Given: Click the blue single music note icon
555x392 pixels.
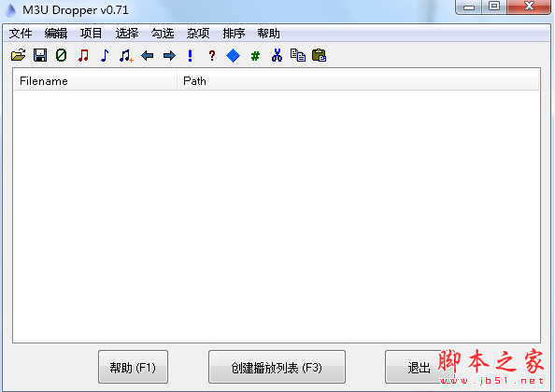Looking at the screenshot, I should [x=105, y=55].
